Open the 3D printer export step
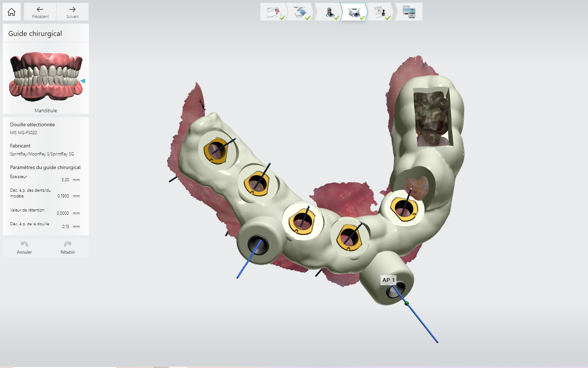 (409, 12)
